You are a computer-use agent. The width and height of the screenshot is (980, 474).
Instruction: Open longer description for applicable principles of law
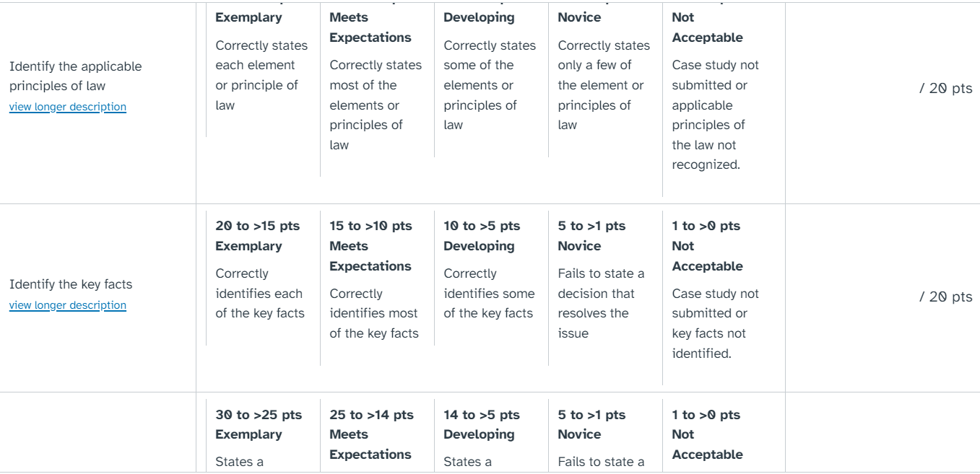click(x=68, y=107)
